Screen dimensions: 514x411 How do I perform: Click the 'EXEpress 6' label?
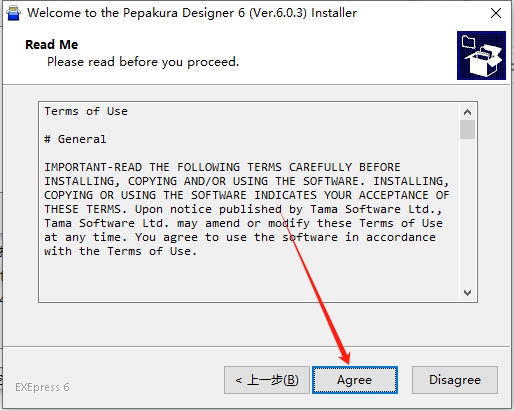coord(42,387)
